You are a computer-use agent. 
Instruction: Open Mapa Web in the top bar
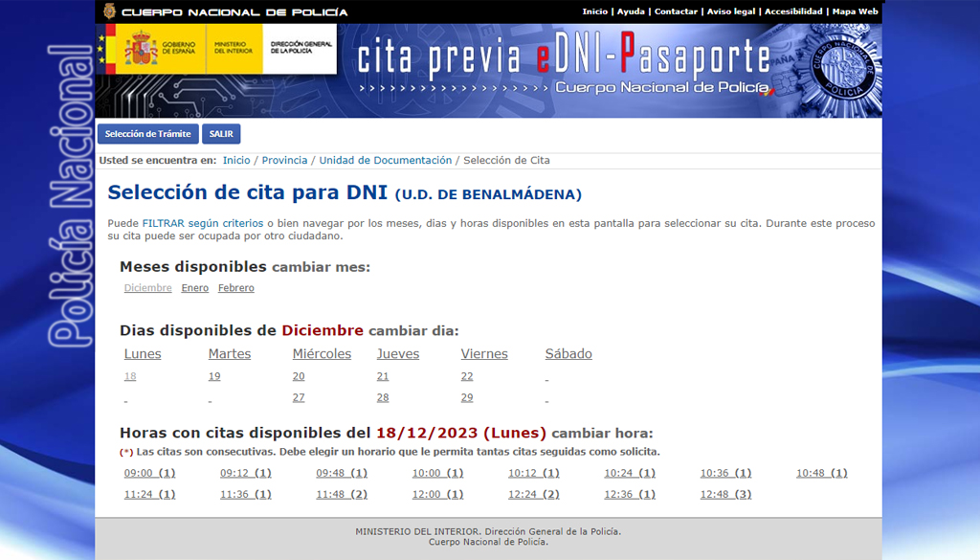[x=855, y=11]
